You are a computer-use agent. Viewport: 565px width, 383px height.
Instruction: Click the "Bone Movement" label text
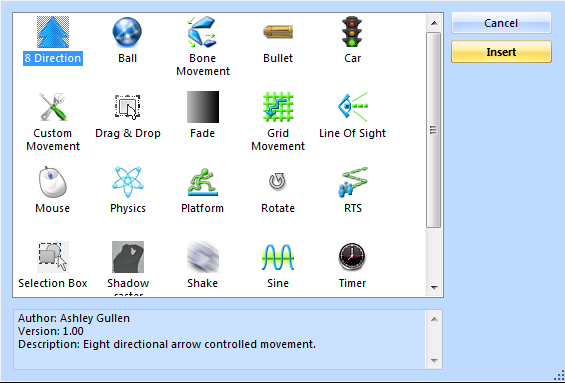203,64
